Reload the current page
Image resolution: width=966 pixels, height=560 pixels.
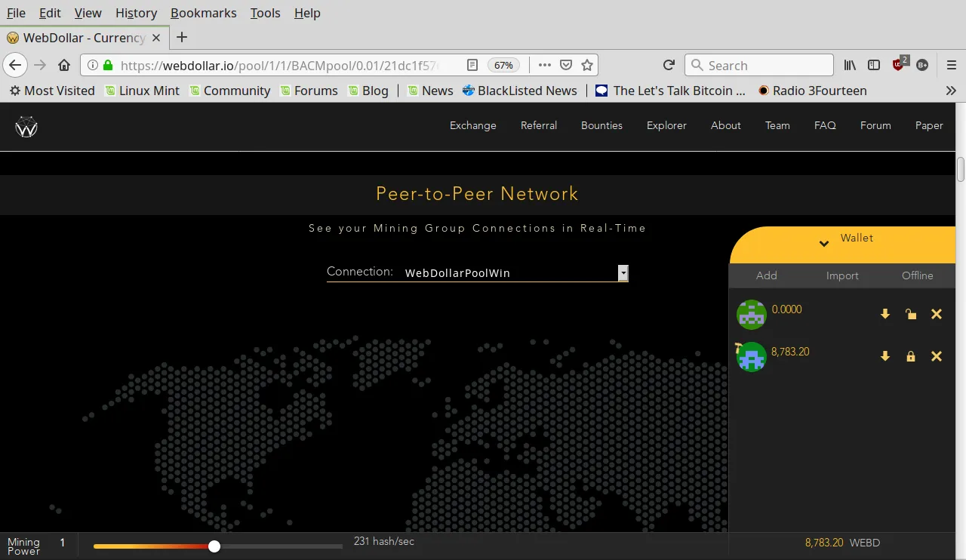[x=669, y=65]
